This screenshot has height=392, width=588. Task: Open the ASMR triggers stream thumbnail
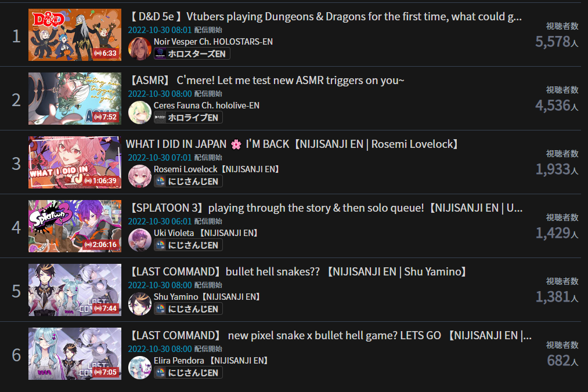click(75, 99)
